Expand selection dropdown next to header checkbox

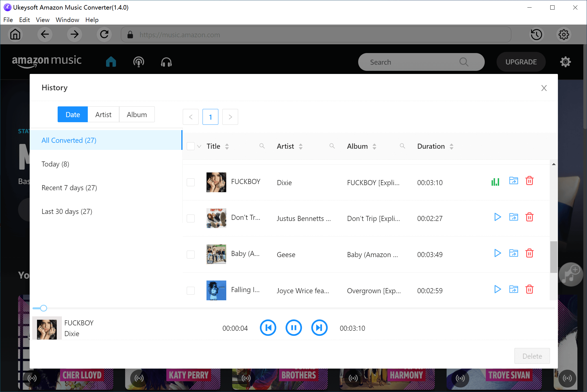click(x=199, y=146)
